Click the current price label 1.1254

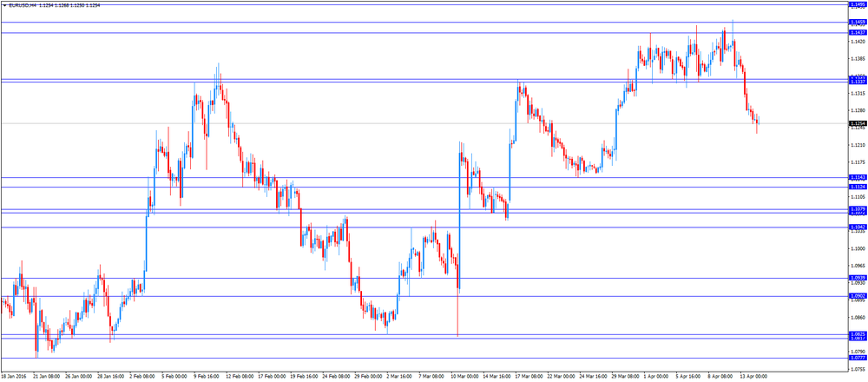(857, 123)
